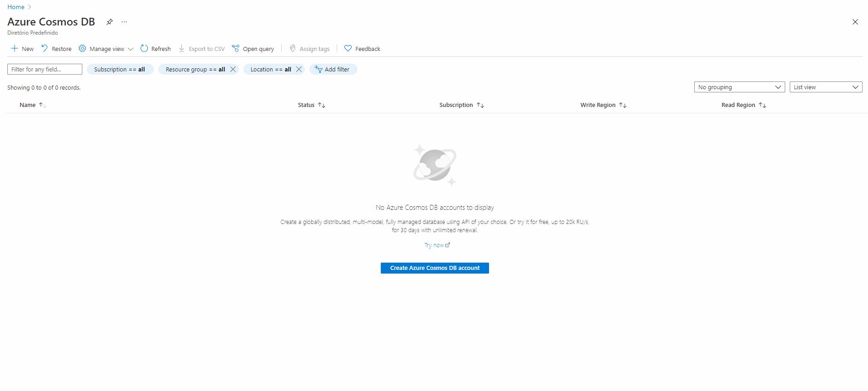
Task: Click the 'Diretório Predefinido' subtitle
Action: 33,33
